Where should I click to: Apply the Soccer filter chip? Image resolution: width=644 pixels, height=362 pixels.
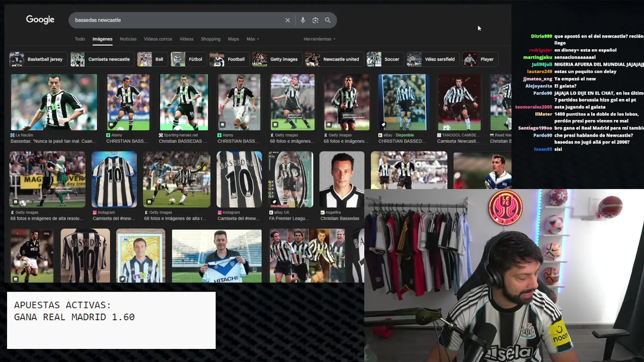(384, 59)
